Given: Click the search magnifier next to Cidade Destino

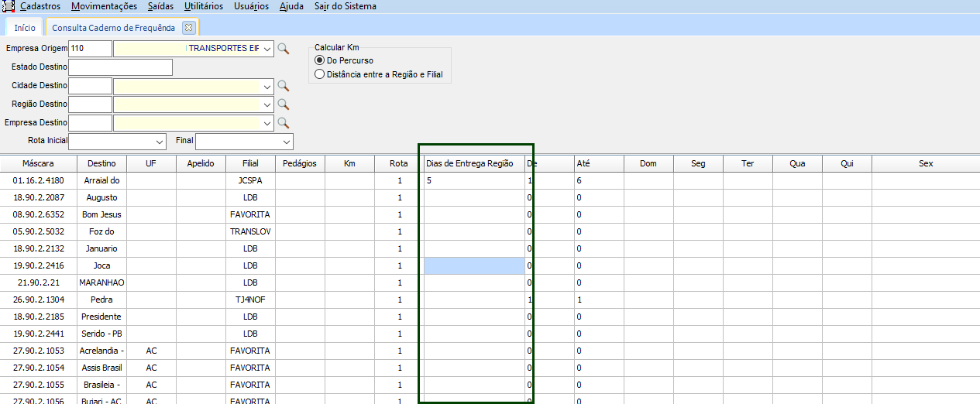Looking at the screenshot, I should [284, 86].
